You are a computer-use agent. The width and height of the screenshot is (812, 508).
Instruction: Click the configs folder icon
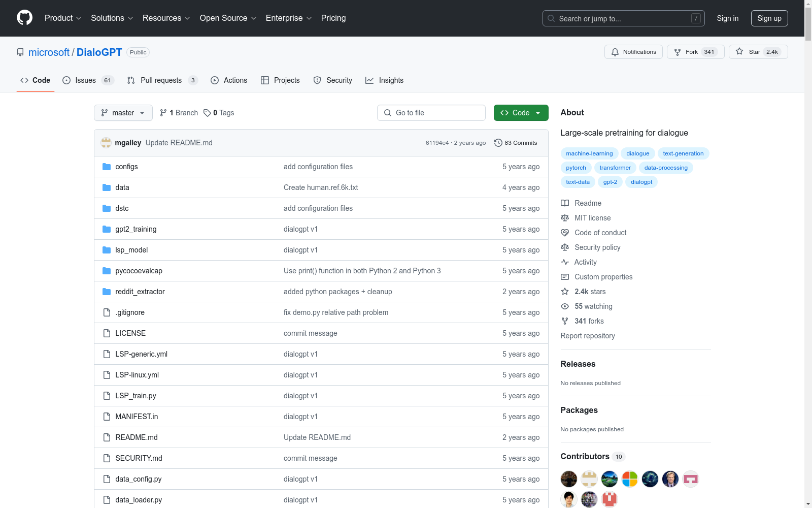(107, 167)
